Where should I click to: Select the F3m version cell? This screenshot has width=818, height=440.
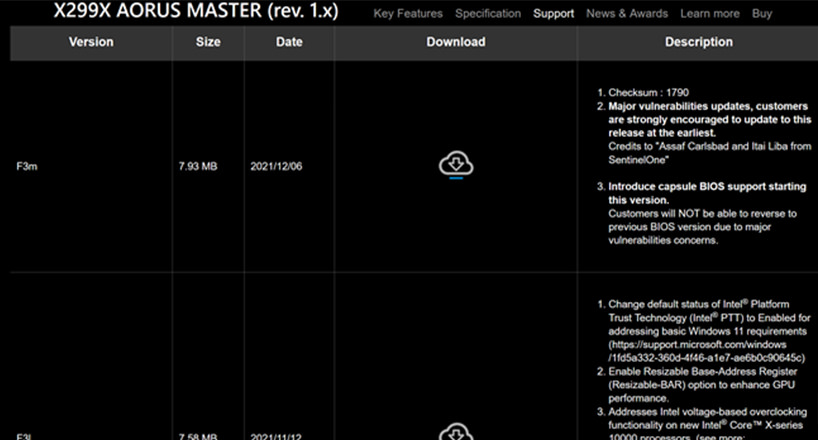[27, 167]
